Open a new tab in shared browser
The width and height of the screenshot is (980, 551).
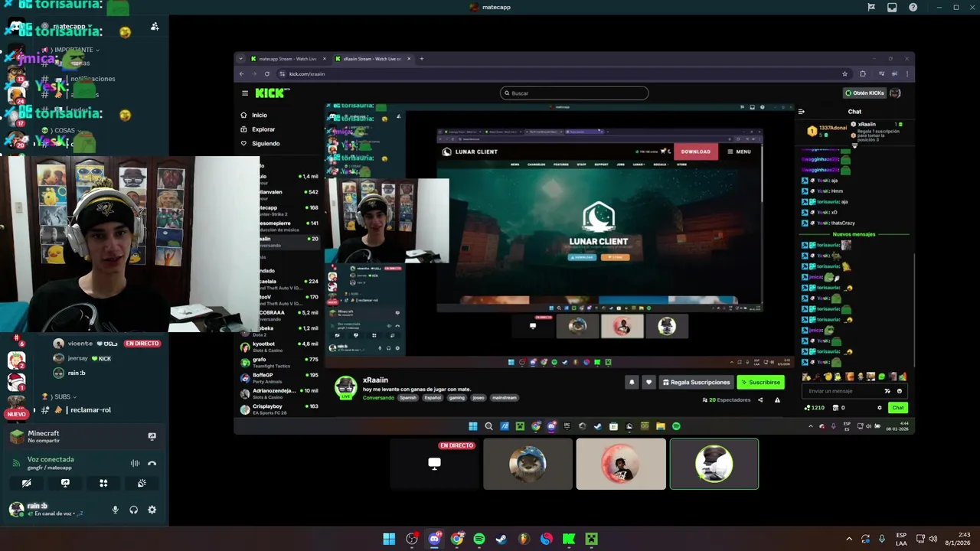421,59
